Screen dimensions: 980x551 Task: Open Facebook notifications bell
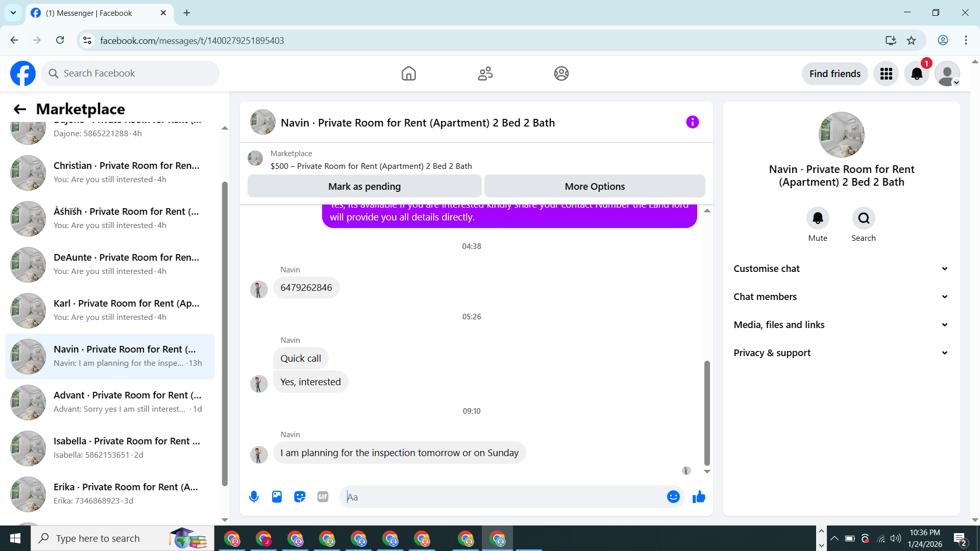[917, 74]
